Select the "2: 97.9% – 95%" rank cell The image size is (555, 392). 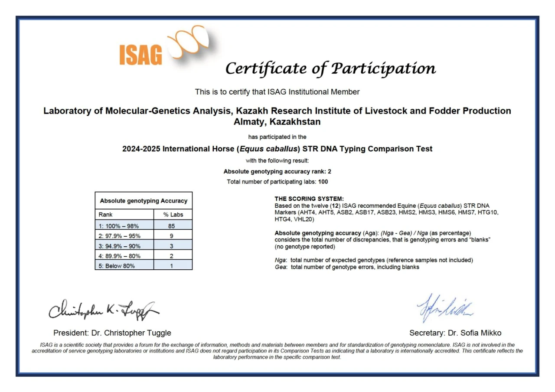(124, 235)
